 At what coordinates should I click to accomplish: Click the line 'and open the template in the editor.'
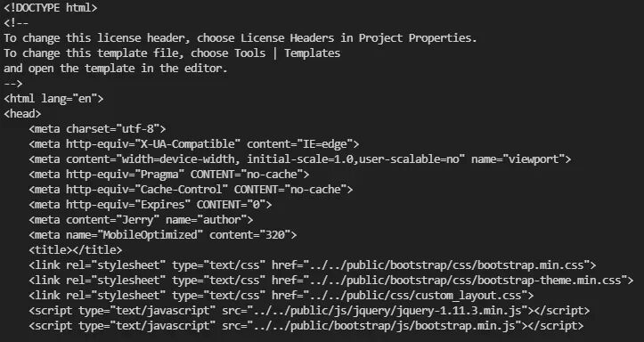(x=116, y=69)
